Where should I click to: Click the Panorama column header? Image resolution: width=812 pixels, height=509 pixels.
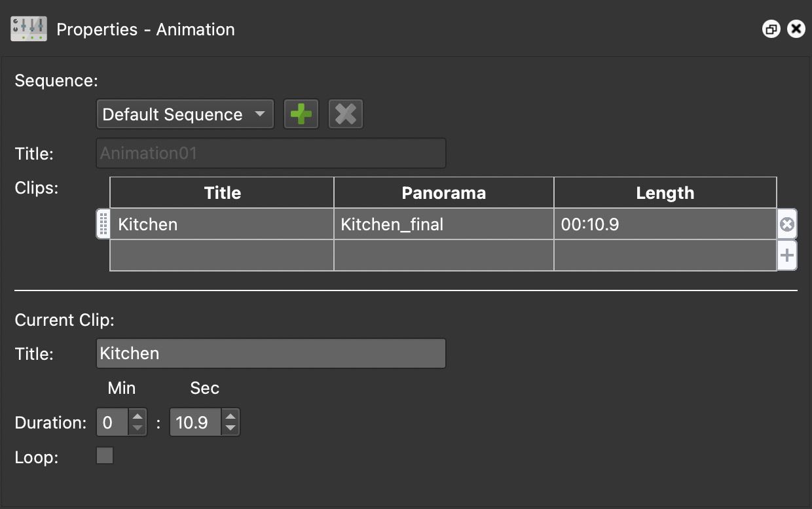(443, 192)
